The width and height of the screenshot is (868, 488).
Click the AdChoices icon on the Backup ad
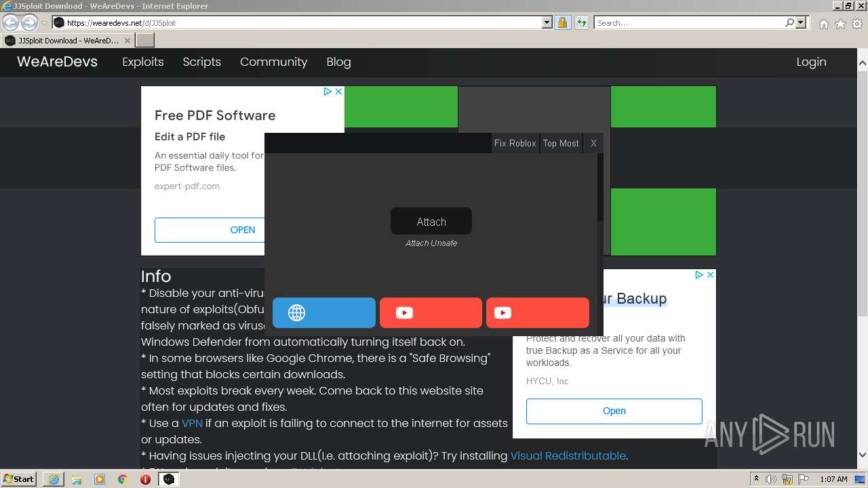tap(699, 274)
